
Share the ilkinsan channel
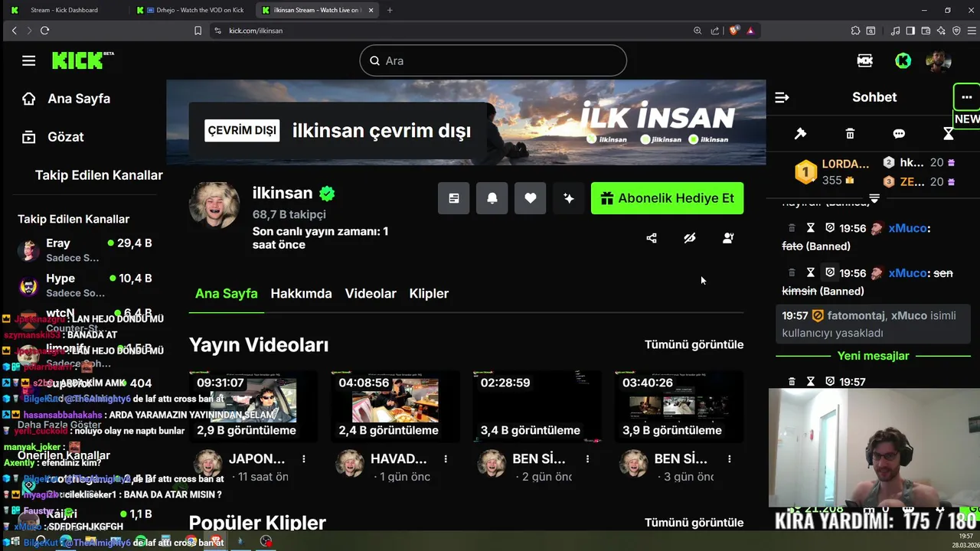click(652, 238)
